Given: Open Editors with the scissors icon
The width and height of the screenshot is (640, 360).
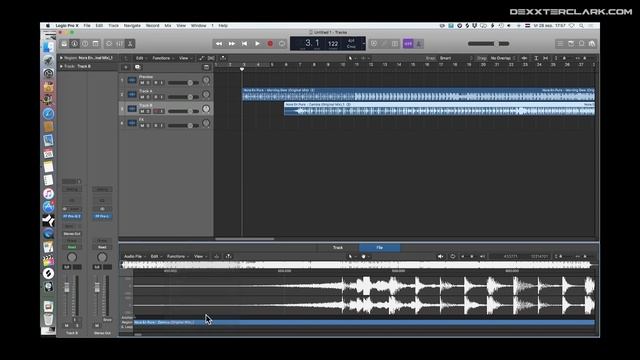Looking at the screenshot, I should 130,44.
